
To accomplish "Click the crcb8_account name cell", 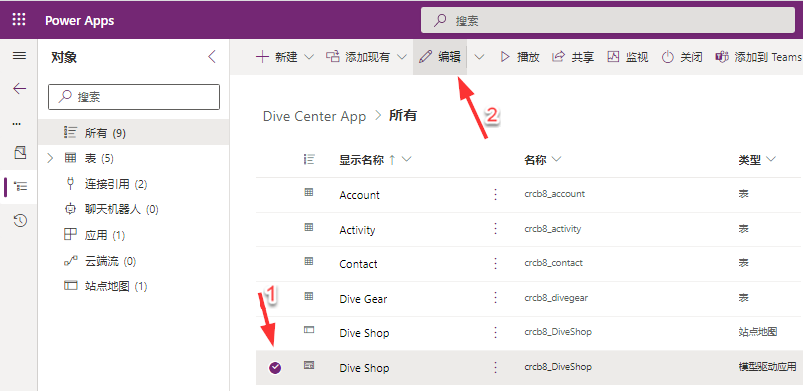I will point(555,194).
